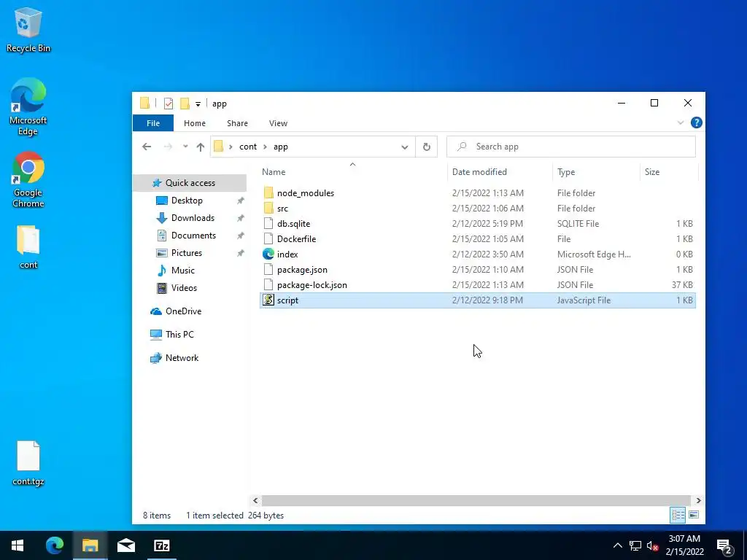Open Customize Quick Access Toolbar dropdown
747x560 pixels.
198,104
